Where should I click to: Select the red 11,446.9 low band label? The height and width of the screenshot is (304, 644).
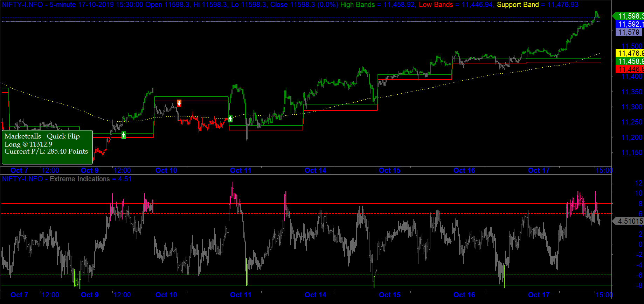(x=630, y=69)
